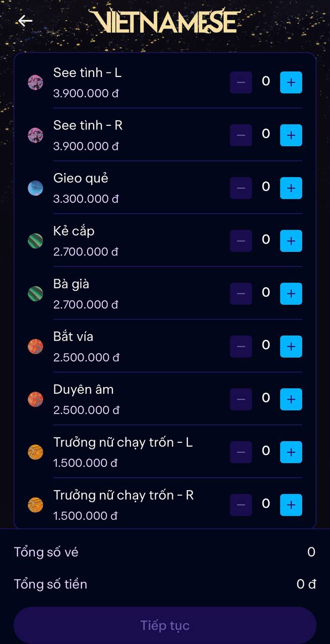Tap the green Kẻ cắp zone swatch
The image size is (330, 644).
35,241
